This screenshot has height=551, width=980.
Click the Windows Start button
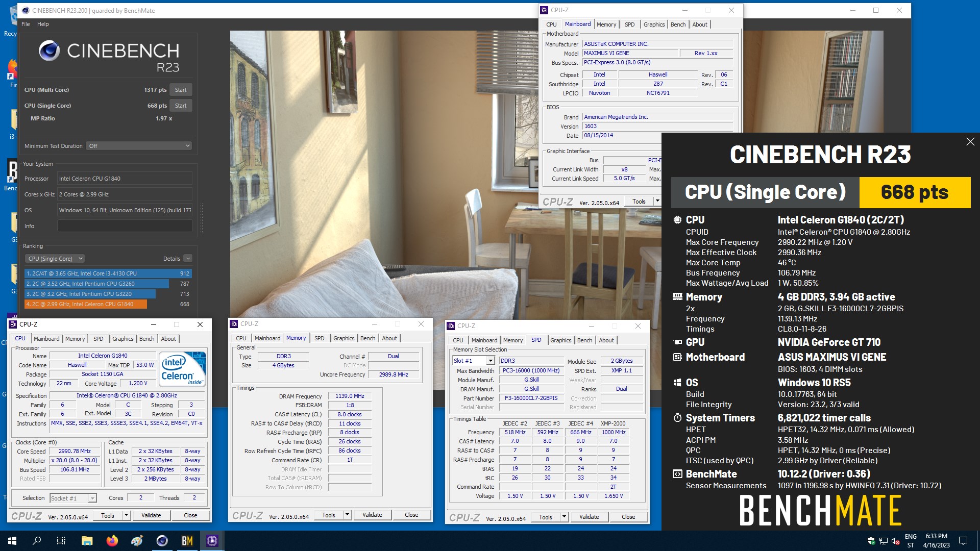click(12, 540)
